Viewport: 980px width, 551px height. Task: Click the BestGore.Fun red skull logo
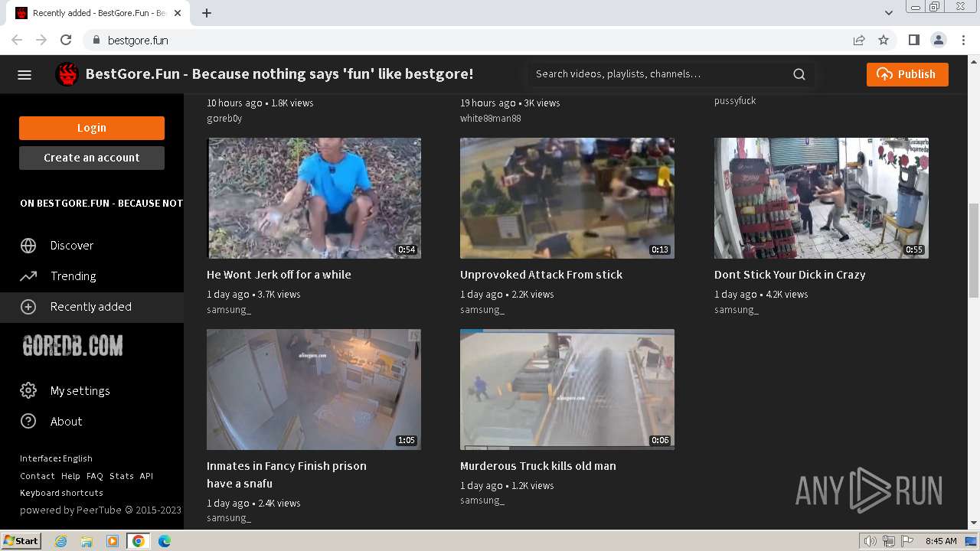click(x=67, y=74)
